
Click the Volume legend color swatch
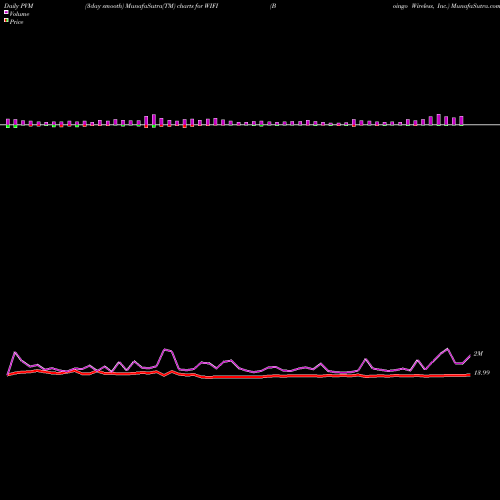6,12
